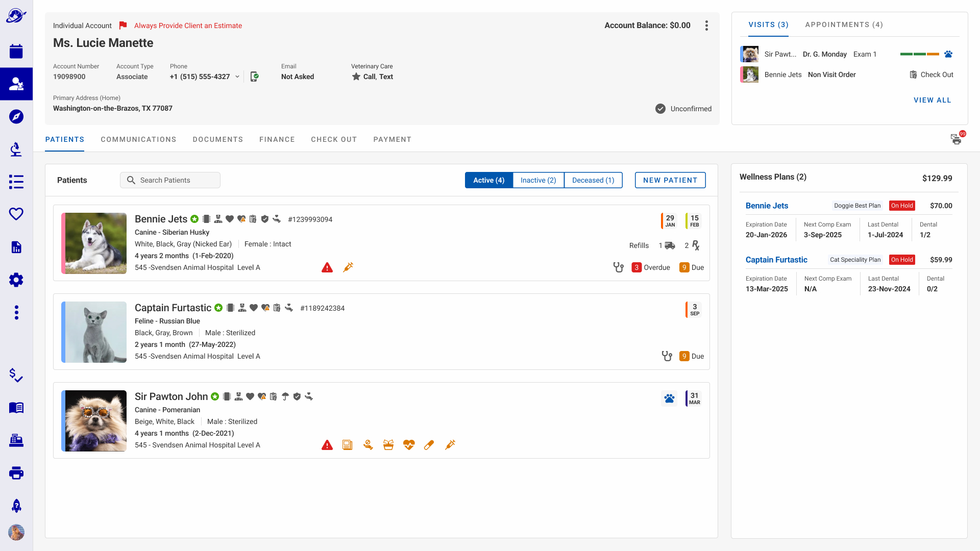Open the microscope lab sidebar icon

point(16,149)
